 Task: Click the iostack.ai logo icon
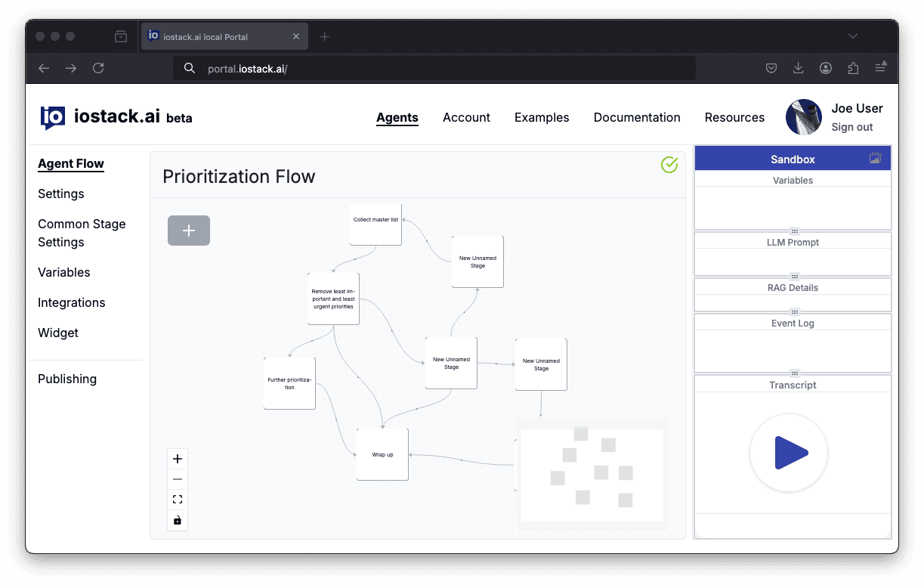53,117
